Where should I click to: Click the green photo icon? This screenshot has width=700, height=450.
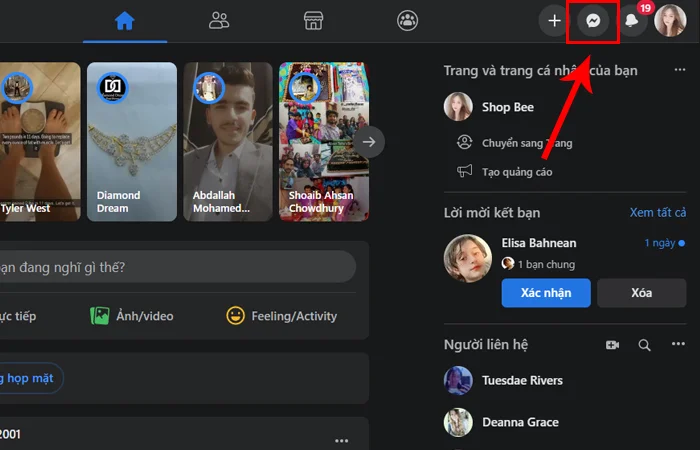tap(100, 316)
